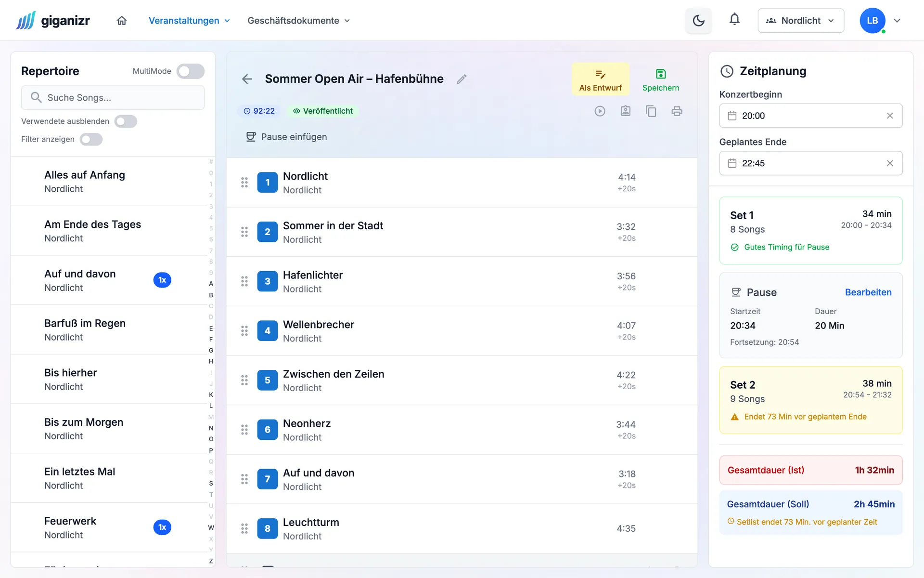The height and width of the screenshot is (578, 924).
Task: Clear the Konzertbeginn time 20:00
Action: pos(890,116)
